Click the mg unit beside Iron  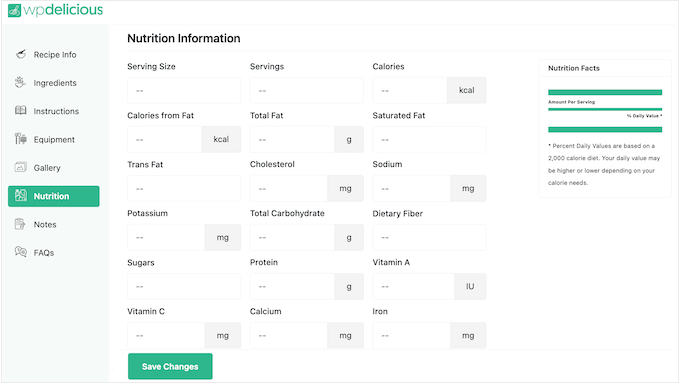click(468, 335)
